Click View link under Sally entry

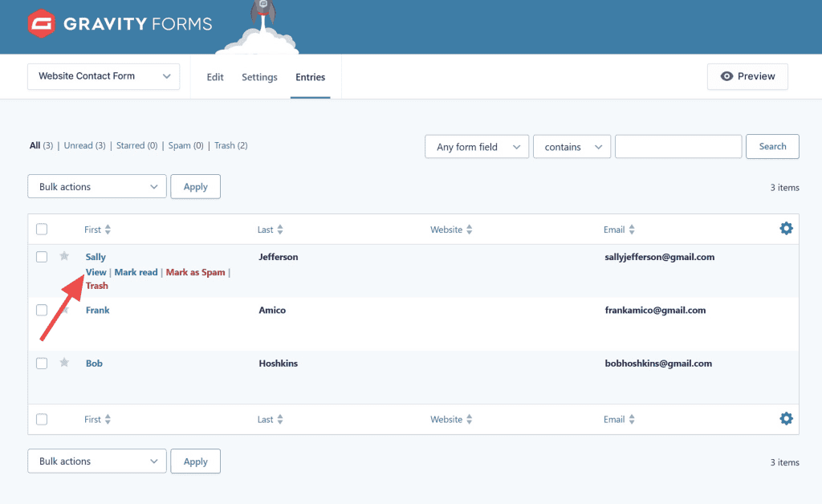pyautogui.click(x=96, y=272)
